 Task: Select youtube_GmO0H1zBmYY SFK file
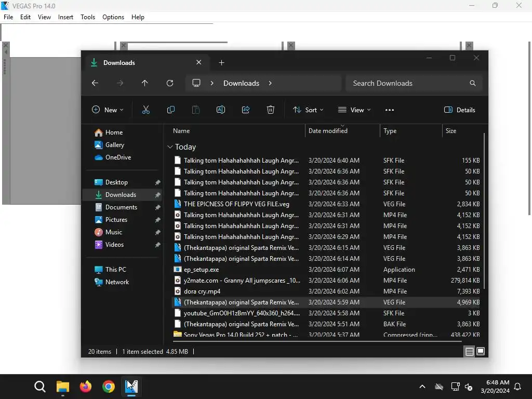[327, 313]
